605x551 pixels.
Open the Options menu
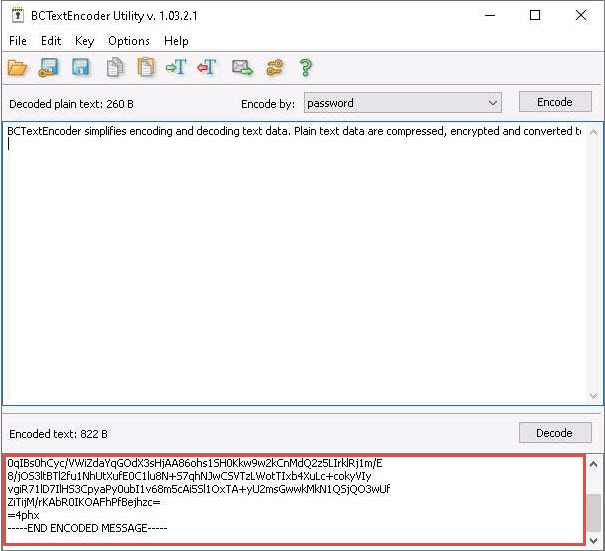(x=129, y=41)
